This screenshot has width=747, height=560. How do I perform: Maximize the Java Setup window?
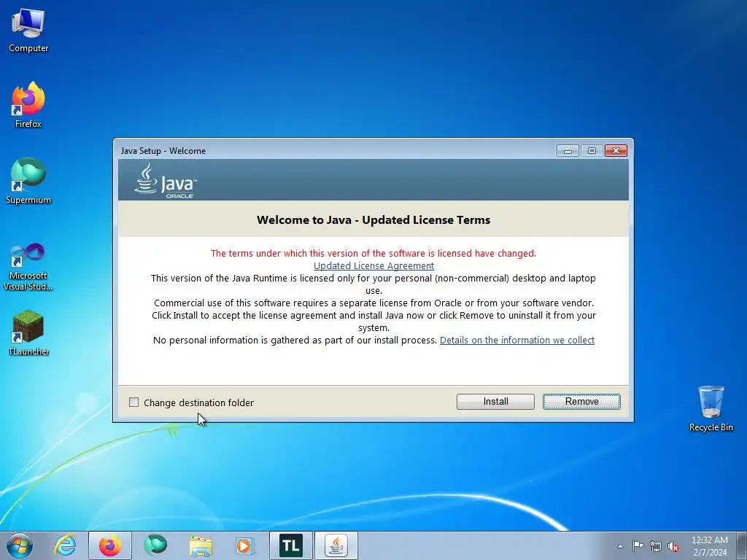(592, 151)
